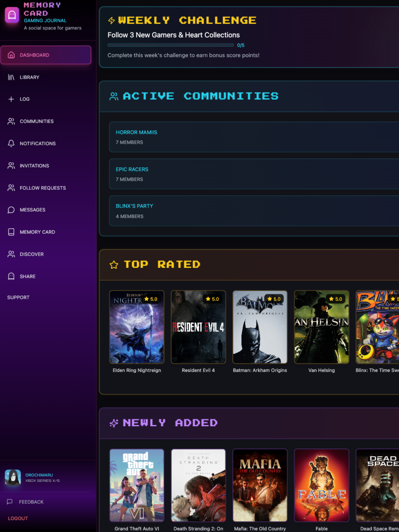Click the Follow Requests people icon

click(x=11, y=188)
